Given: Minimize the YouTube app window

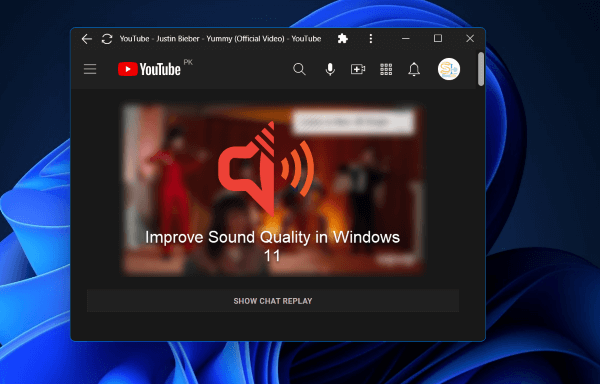Looking at the screenshot, I should pyautogui.click(x=406, y=39).
